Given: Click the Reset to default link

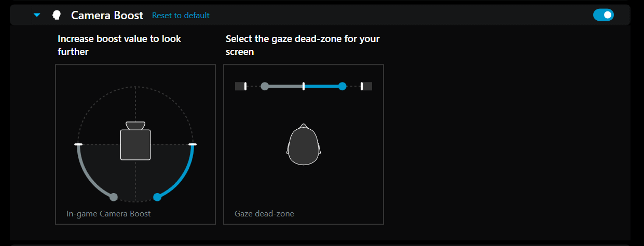Looking at the screenshot, I should pyautogui.click(x=181, y=16).
